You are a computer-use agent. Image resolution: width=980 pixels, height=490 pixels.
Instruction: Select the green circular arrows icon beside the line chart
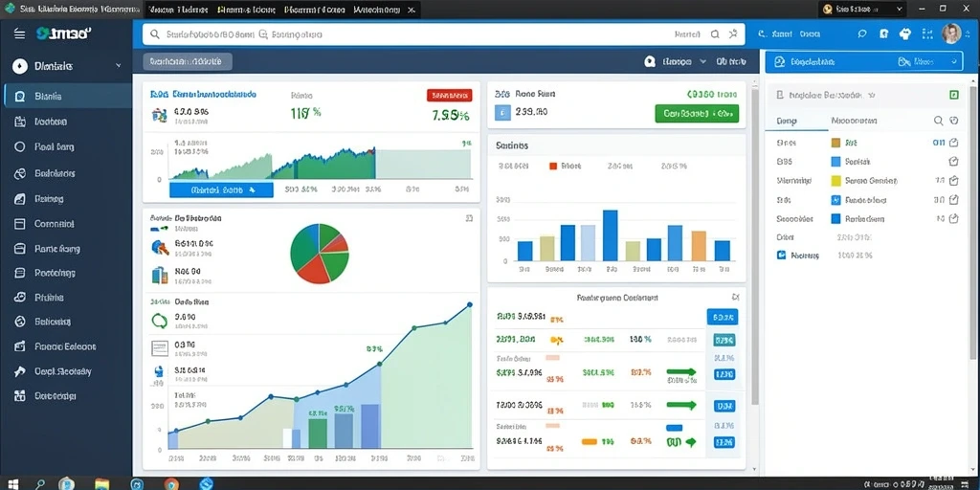[160, 321]
